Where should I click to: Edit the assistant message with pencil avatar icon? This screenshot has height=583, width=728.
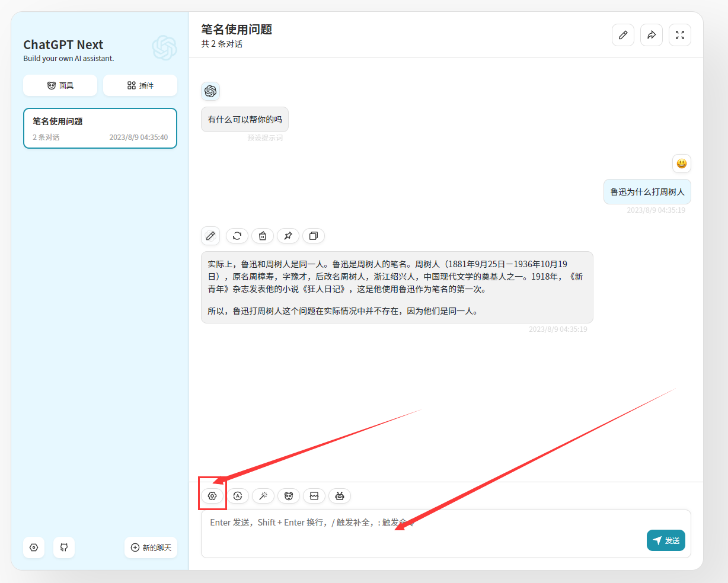click(210, 236)
